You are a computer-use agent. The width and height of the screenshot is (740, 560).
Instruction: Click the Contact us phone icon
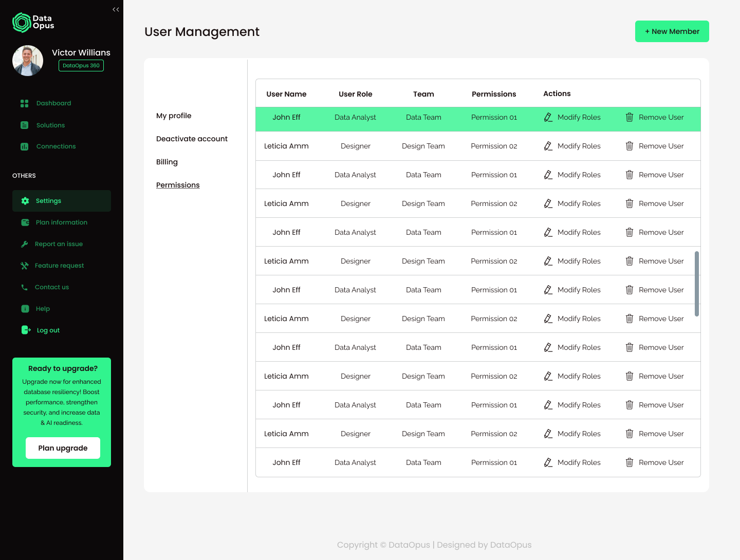[x=24, y=287]
